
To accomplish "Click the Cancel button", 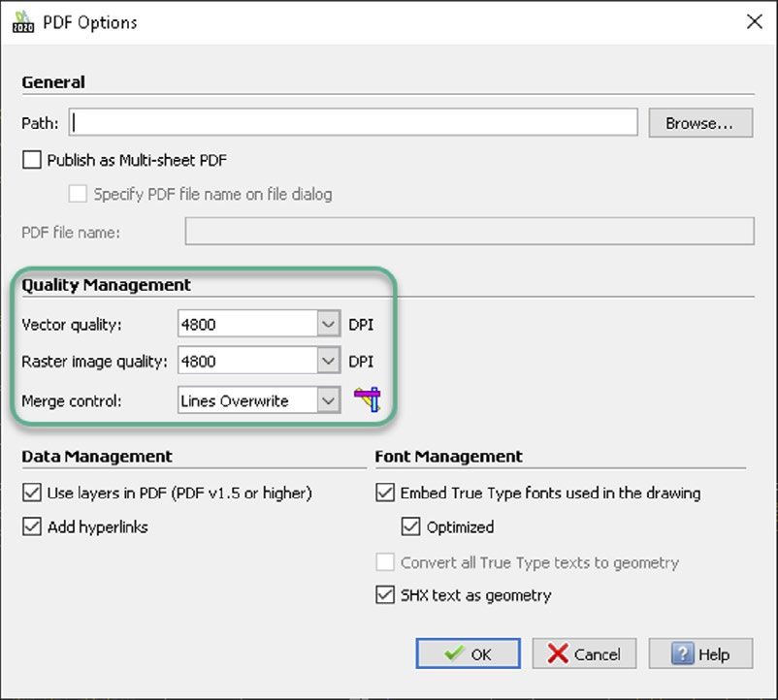I will pyautogui.click(x=584, y=653).
